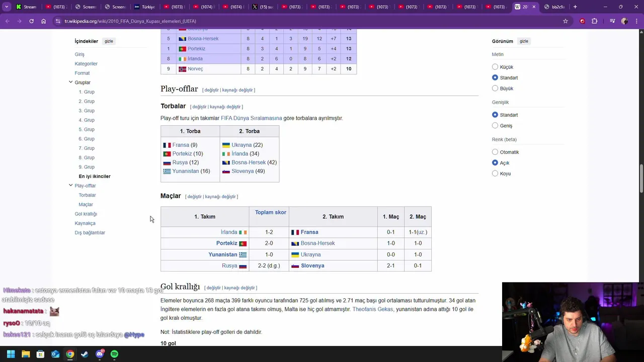Screen dimensions: 644x362
Task: Open Spotify from the taskbar
Action: [x=114, y=354]
